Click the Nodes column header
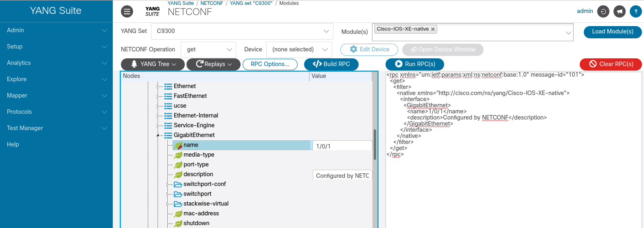This screenshot has width=644, height=228. click(x=215, y=76)
